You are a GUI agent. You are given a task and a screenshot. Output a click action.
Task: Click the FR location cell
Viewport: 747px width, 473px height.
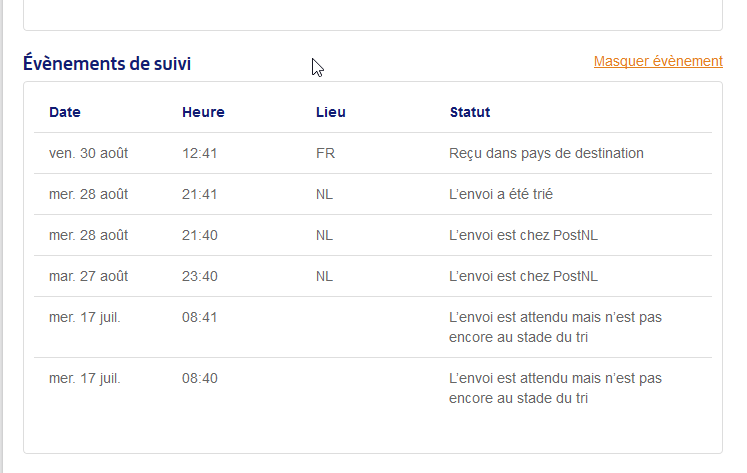click(324, 153)
